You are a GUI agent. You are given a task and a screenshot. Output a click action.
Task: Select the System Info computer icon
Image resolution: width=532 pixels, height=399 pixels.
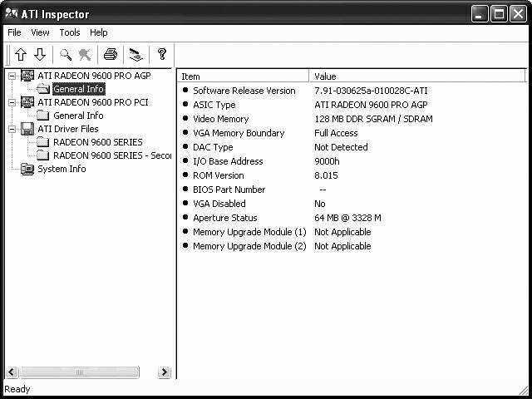tap(27, 169)
